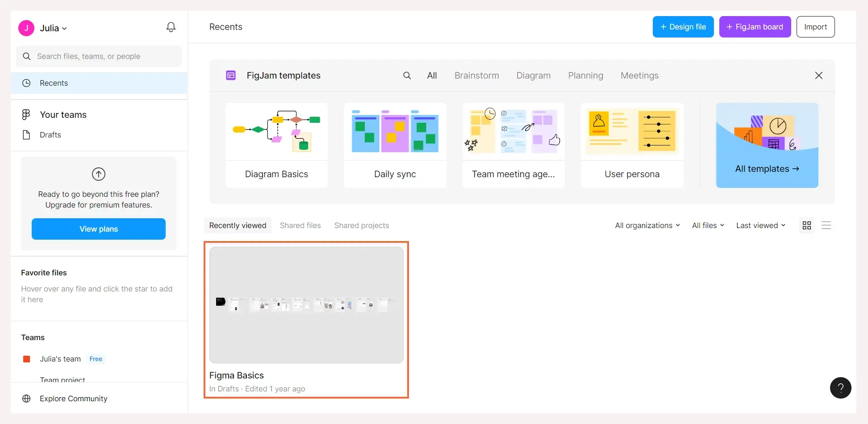The height and width of the screenshot is (424, 868).
Task: Close the FigJam templates panel
Action: [819, 75]
